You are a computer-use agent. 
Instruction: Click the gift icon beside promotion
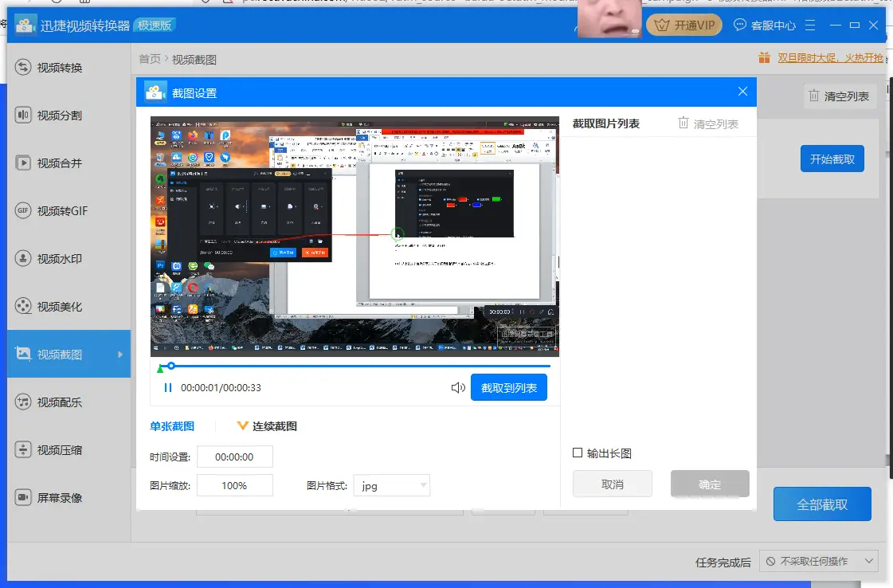point(764,57)
